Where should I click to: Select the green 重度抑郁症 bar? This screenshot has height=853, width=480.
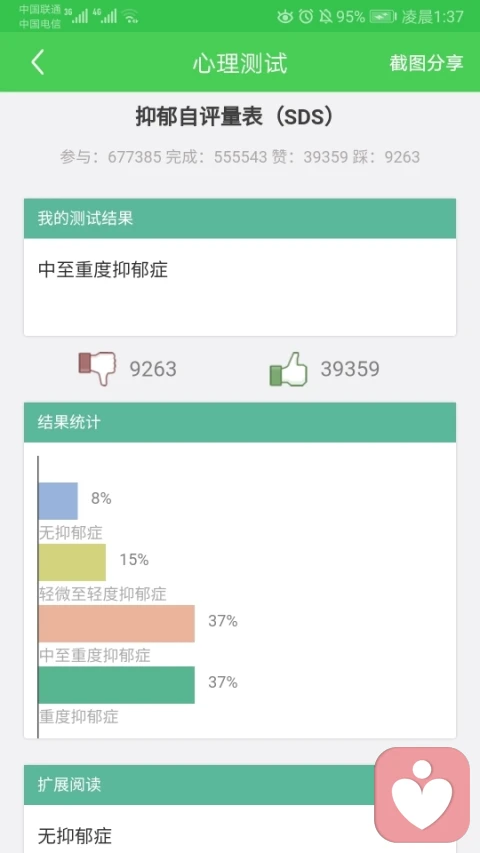click(116, 685)
